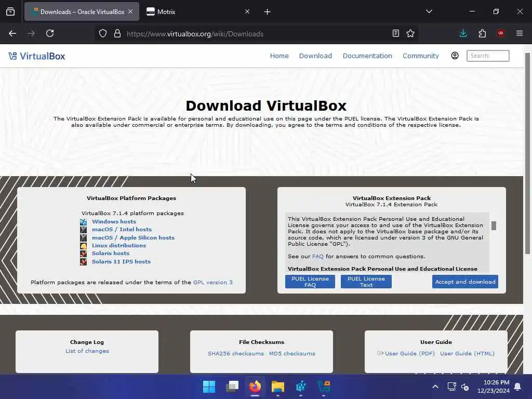
Task: Click the user account login icon
Action: pyautogui.click(x=455, y=56)
